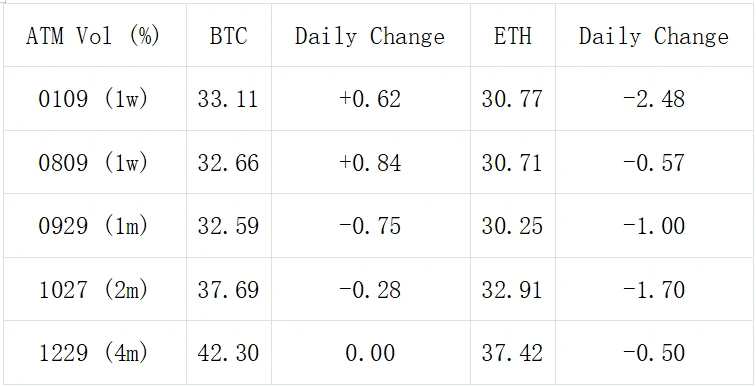This screenshot has height=386, width=756.
Task: Click the cell showing 32.59
Action: coord(229,226)
